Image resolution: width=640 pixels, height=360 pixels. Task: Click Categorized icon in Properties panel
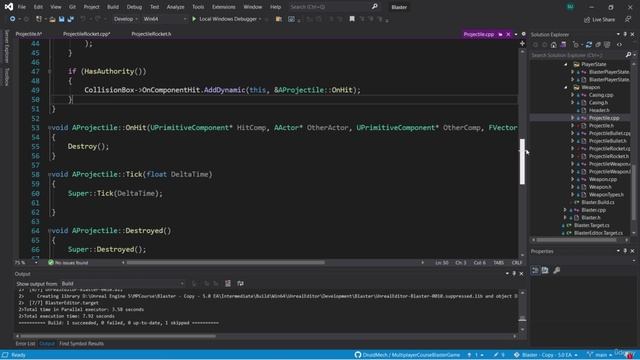[535, 270]
